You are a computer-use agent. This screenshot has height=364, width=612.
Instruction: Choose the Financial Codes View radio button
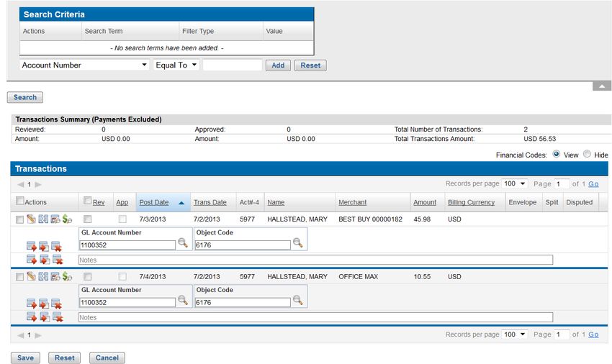[557, 154]
